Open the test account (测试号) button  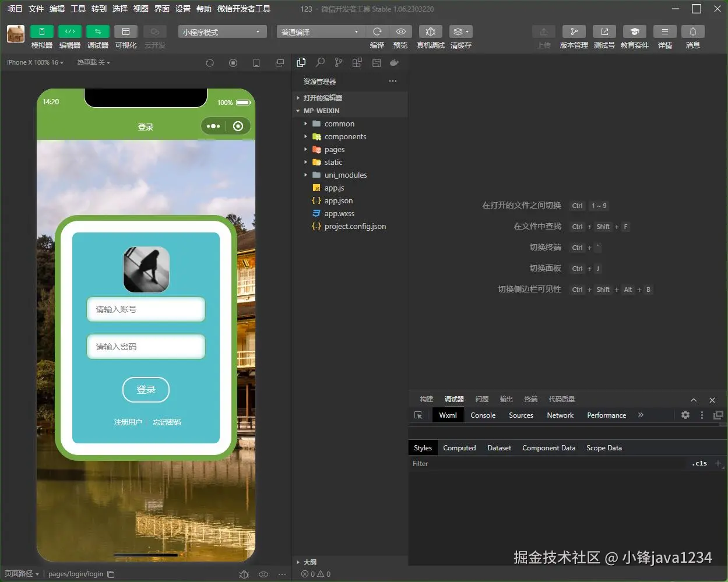tap(604, 31)
